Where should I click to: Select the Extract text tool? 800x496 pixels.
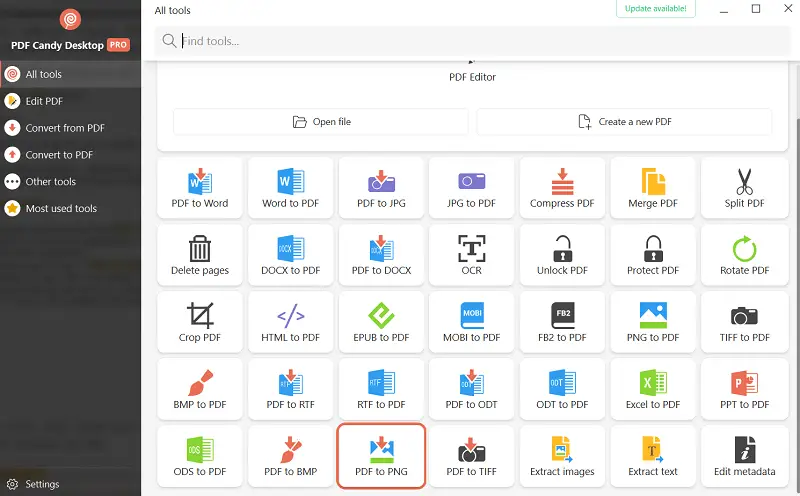[x=653, y=456]
